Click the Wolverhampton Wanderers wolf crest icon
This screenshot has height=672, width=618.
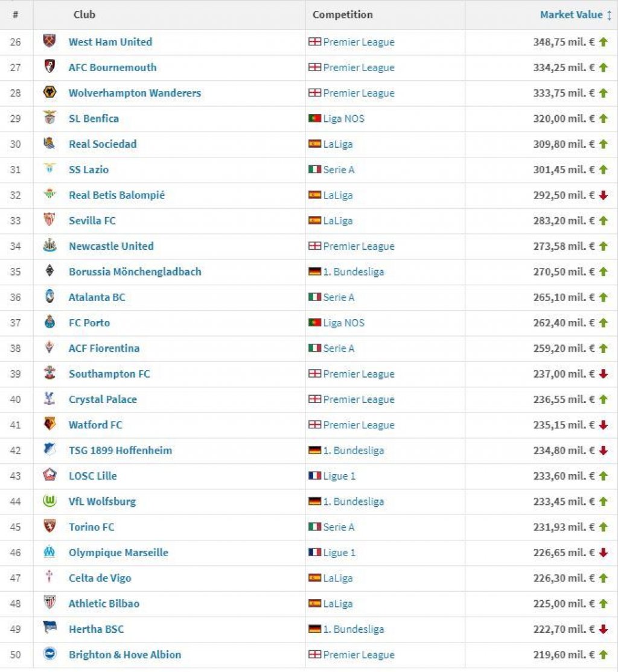point(49,92)
